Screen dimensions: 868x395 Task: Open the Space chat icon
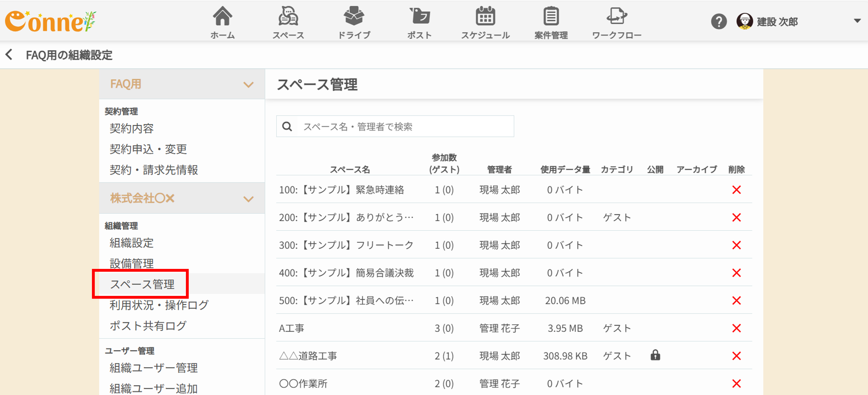click(288, 17)
